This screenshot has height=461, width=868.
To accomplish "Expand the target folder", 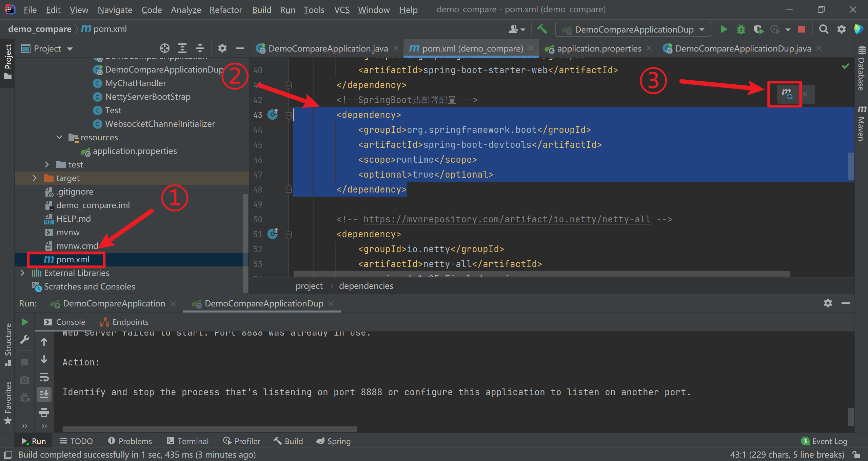I will point(35,178).
